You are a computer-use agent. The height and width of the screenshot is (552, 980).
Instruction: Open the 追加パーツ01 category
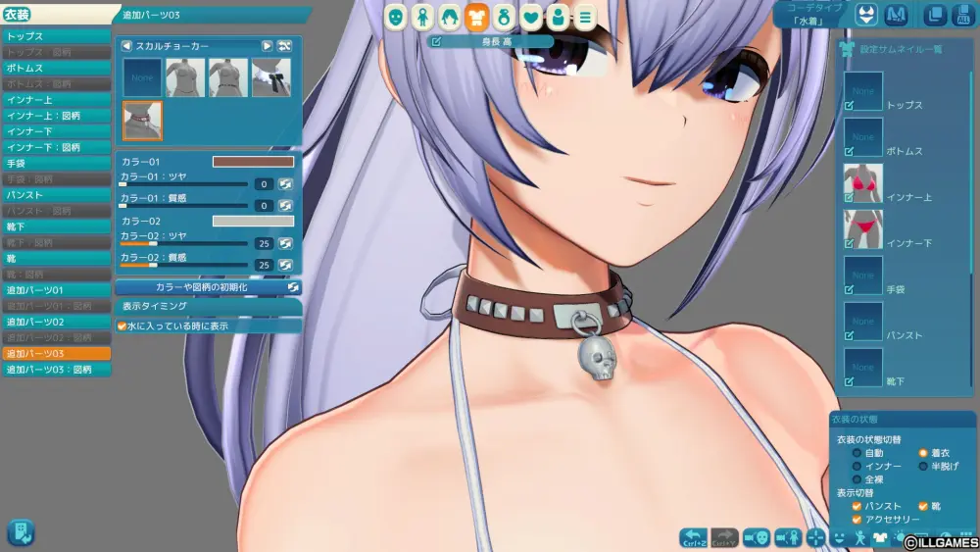pyautogui.click(x=56, y=290)
